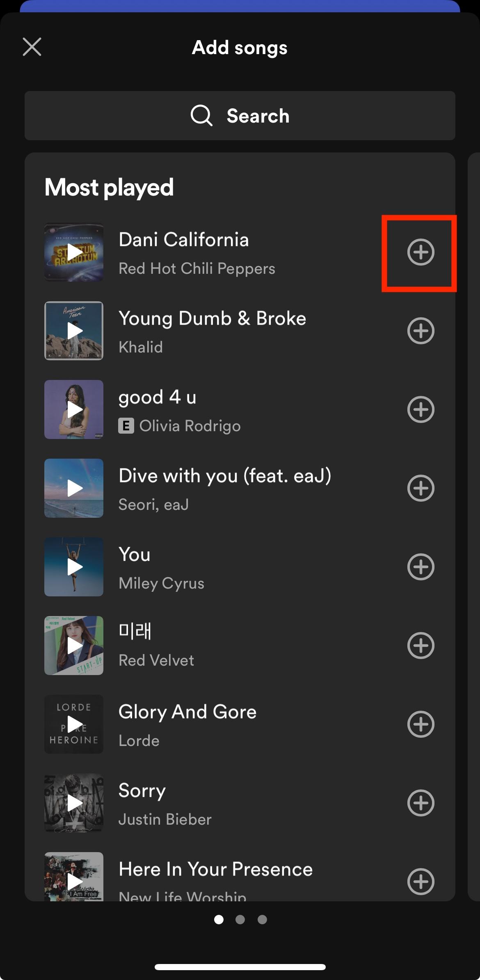
Task: Tap the Most played section heading
Action: tap(109, 187)
